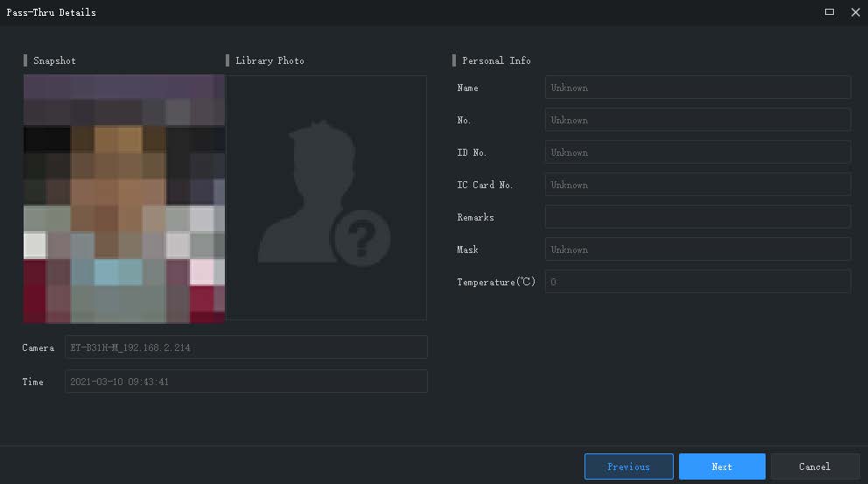Click into the empty Remarks field
868x484 pixels.
pyautogui.click(x=697, y=217)
